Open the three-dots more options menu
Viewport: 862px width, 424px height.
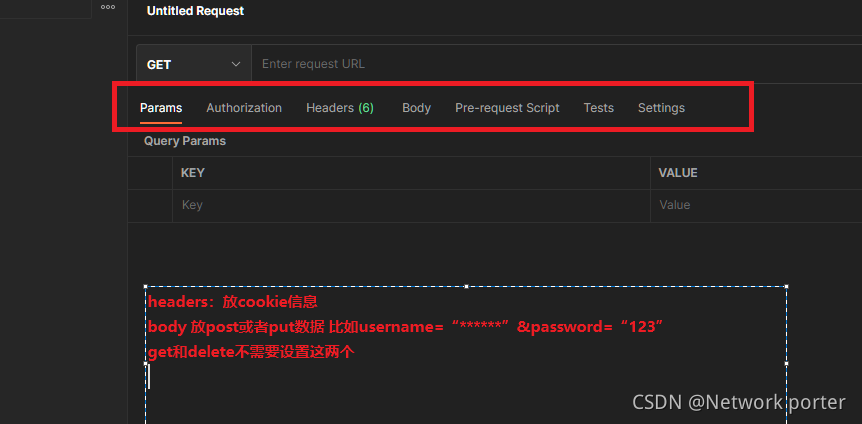point(108,7)
